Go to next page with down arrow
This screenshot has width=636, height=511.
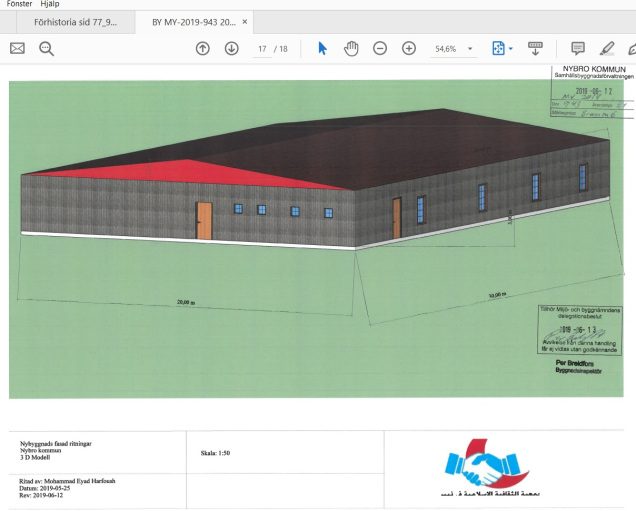231,48
